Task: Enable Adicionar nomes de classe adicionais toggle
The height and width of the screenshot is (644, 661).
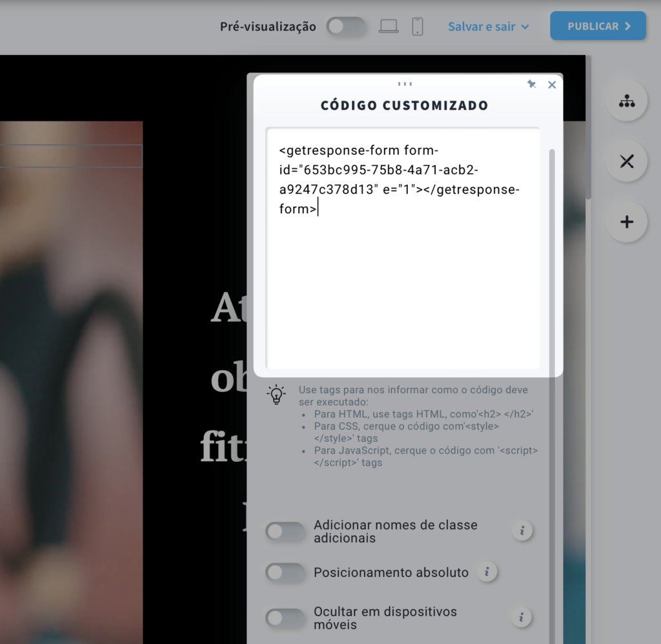Action: pos(285,532)
